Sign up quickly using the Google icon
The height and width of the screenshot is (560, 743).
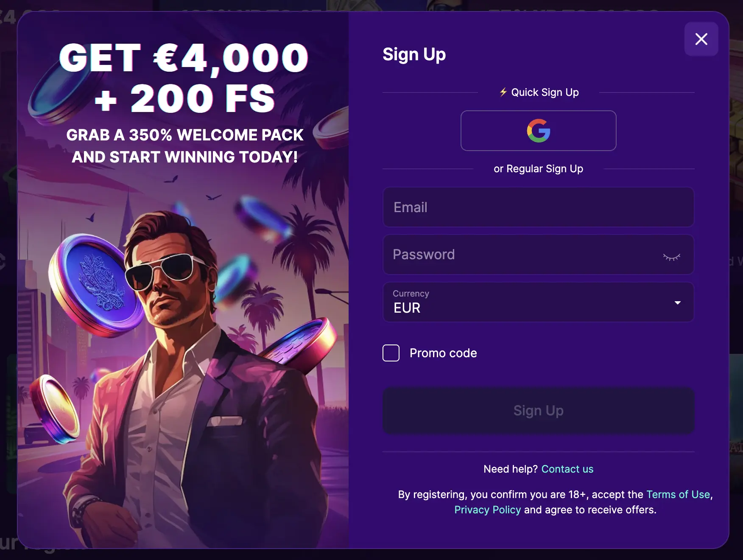(x=538, y=131)
